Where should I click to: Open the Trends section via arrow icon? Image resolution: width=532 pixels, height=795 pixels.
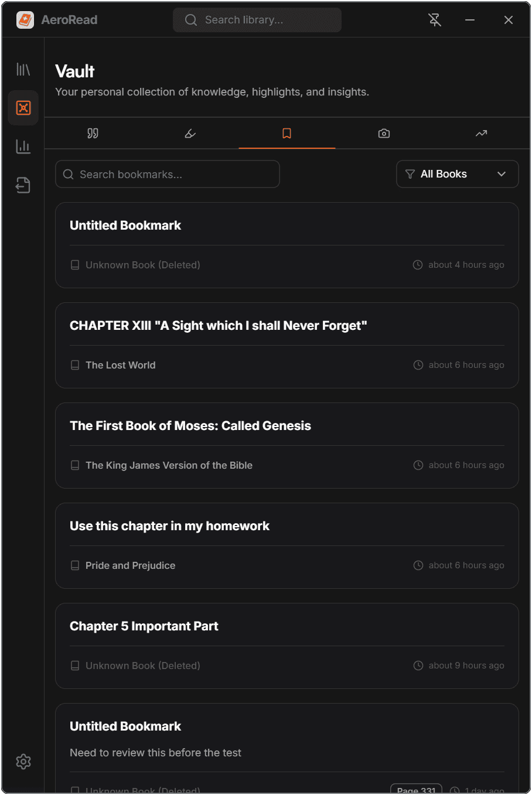[481, 133]
